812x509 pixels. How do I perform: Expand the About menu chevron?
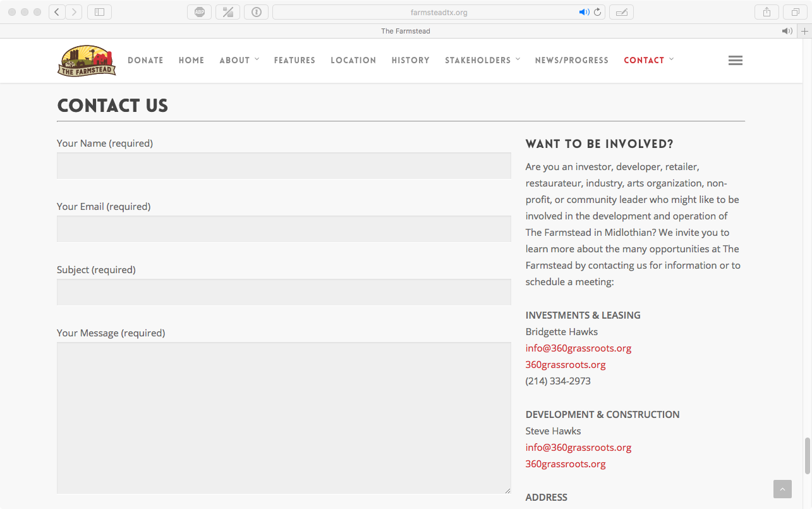coord(257,59)
